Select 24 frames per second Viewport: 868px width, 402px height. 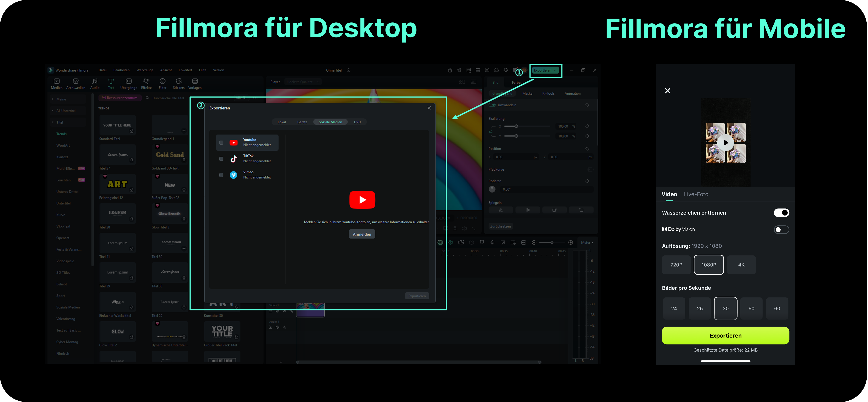(x=674, y=309)
